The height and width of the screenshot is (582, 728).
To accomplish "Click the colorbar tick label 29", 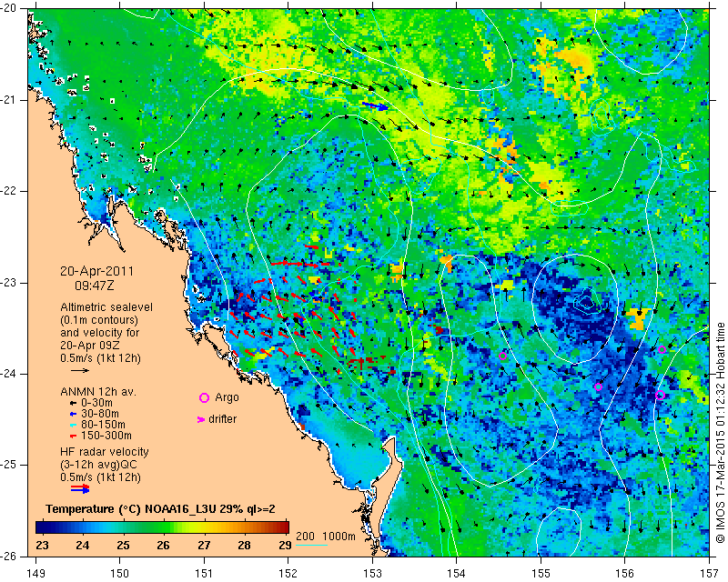I will point(285,545).
